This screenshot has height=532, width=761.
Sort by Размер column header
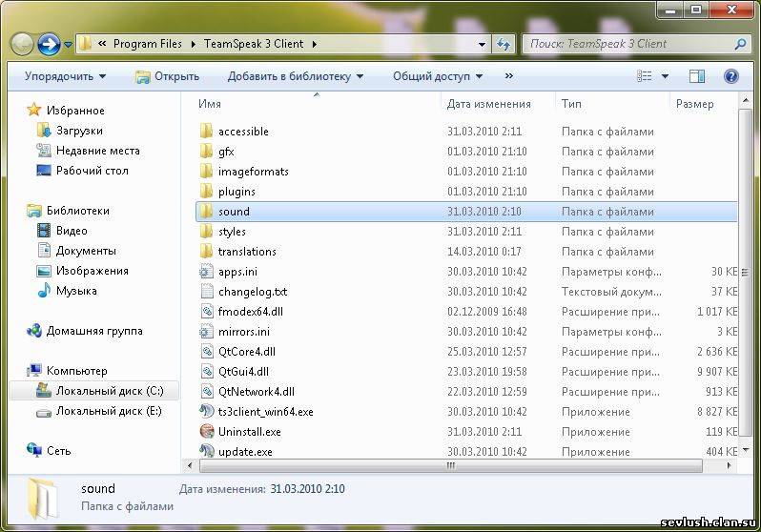pos(694,104)
